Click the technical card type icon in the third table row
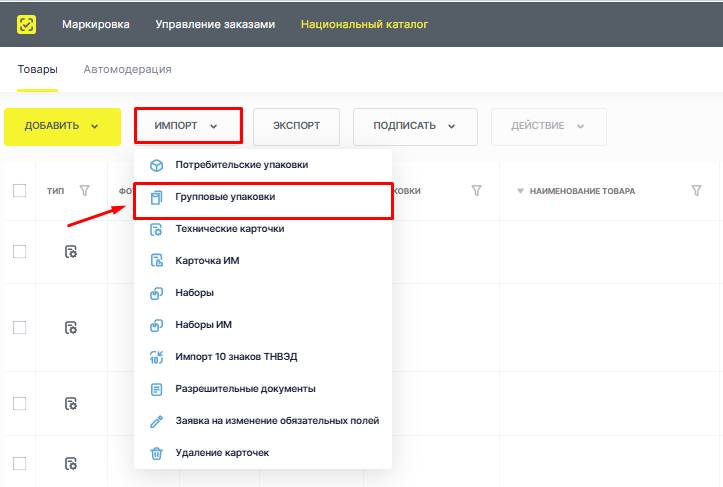723x487 pixels. pyautogui.click(x=71, y=404)
